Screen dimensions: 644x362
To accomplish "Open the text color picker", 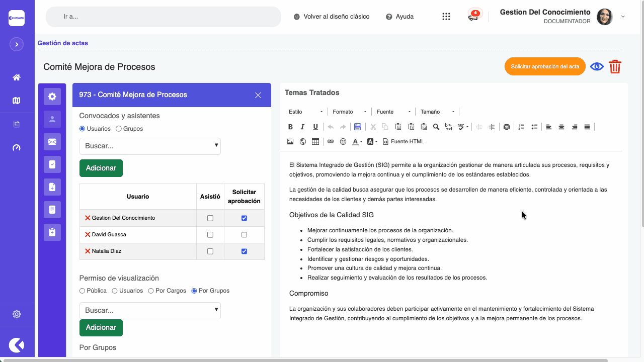I will click(x=357, y=142).
